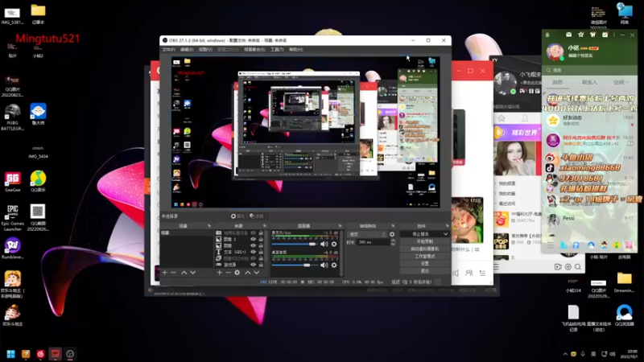Image resolution: width=644 pixels, height=362 pixels.
Task: Open OBS 帮助(H) menu
Action: point(295,49)
